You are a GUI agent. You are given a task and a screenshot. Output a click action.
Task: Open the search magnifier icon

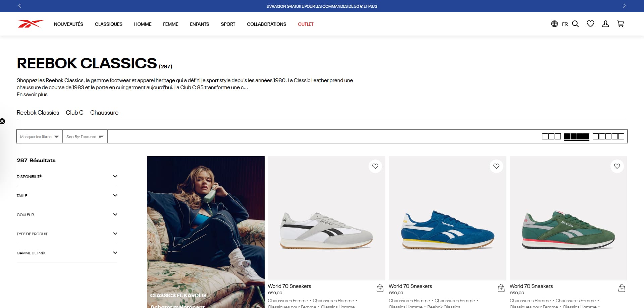tap(575, 24)
